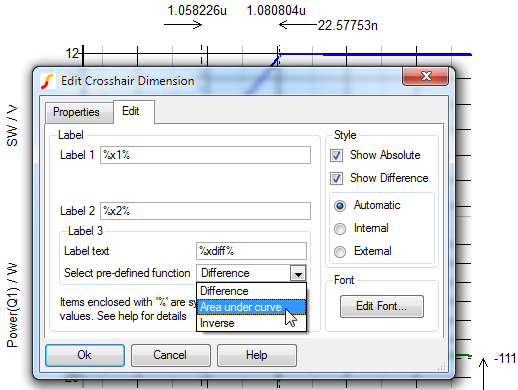Image resolution: width=518 pixels, height=390 pixels.
Task: Select the Automatic radio button
Action: [340, 206]
